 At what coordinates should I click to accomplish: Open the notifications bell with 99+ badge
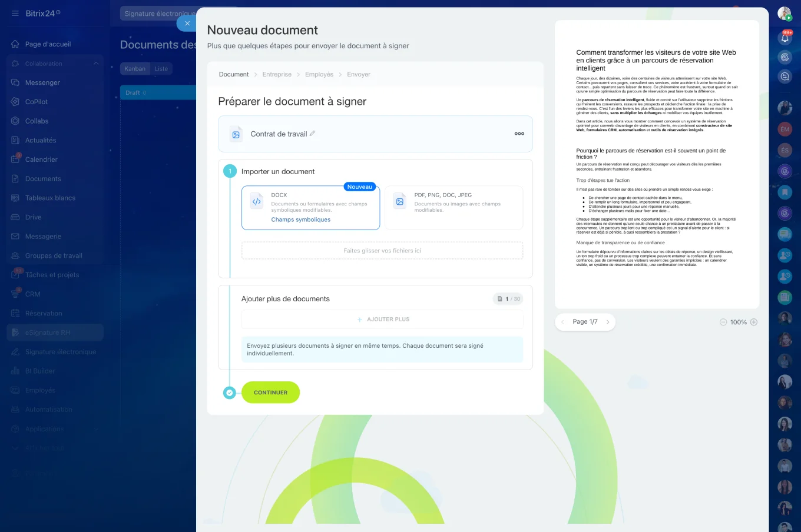[785, 38]
